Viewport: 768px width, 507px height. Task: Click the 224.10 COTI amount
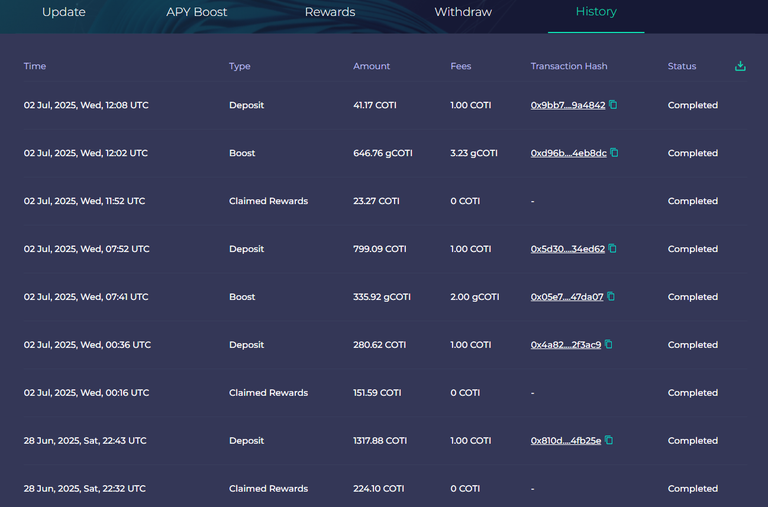point(379,489)
